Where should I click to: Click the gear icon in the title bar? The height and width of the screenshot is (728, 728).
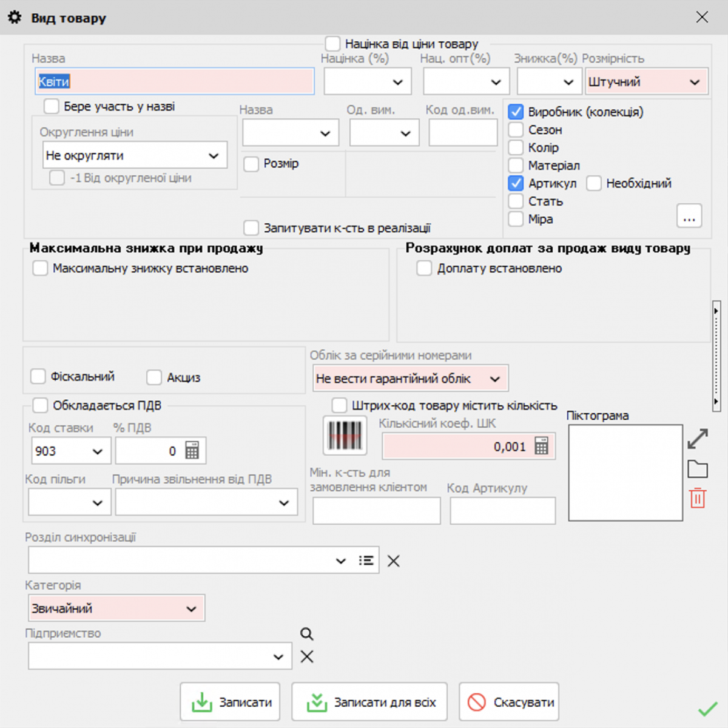click(x=15, y=18)
